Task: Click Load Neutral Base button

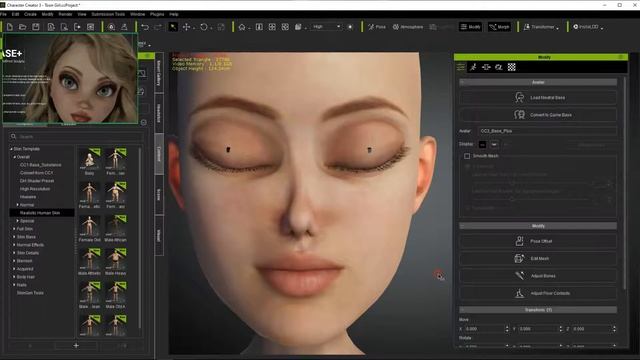Action: 538,98
